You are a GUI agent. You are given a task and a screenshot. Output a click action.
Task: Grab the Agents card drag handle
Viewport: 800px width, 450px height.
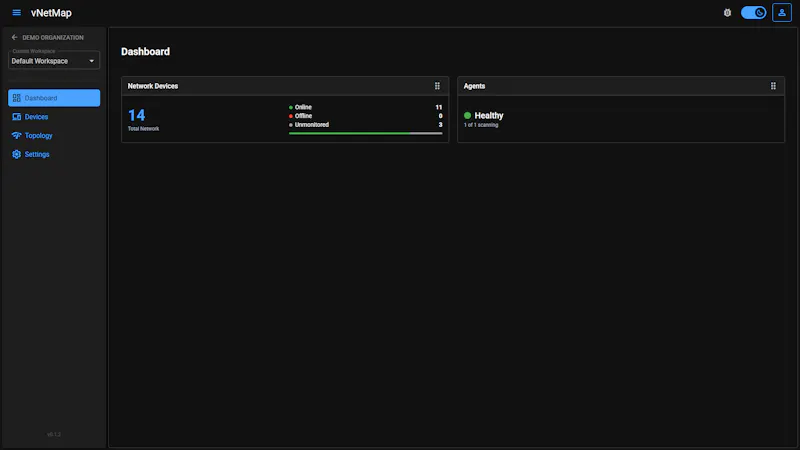[773, 86]
